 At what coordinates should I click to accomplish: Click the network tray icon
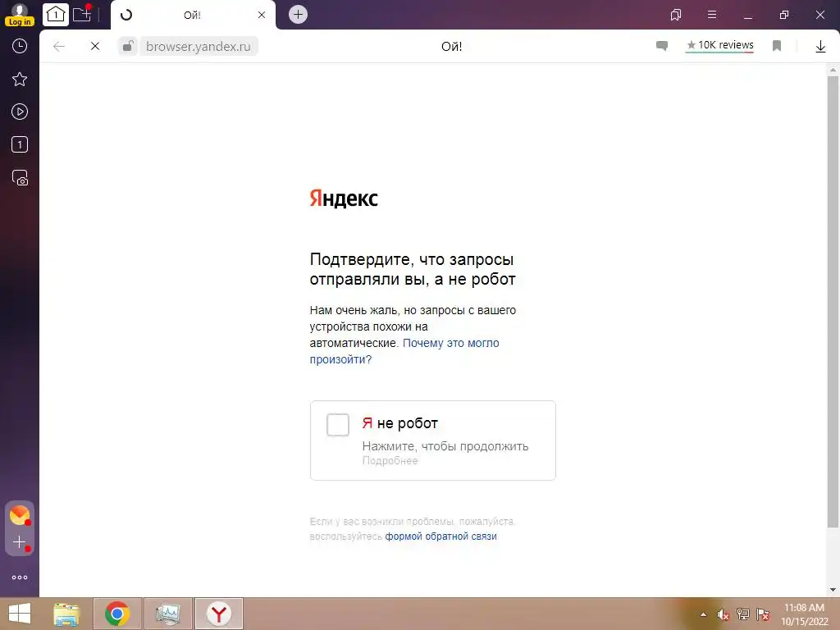(x=742, y=614)
